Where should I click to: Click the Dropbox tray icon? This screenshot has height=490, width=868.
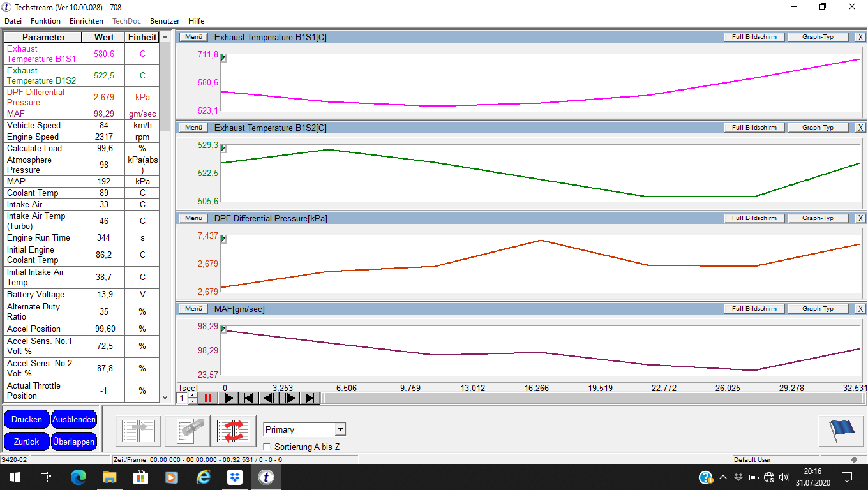738,477
